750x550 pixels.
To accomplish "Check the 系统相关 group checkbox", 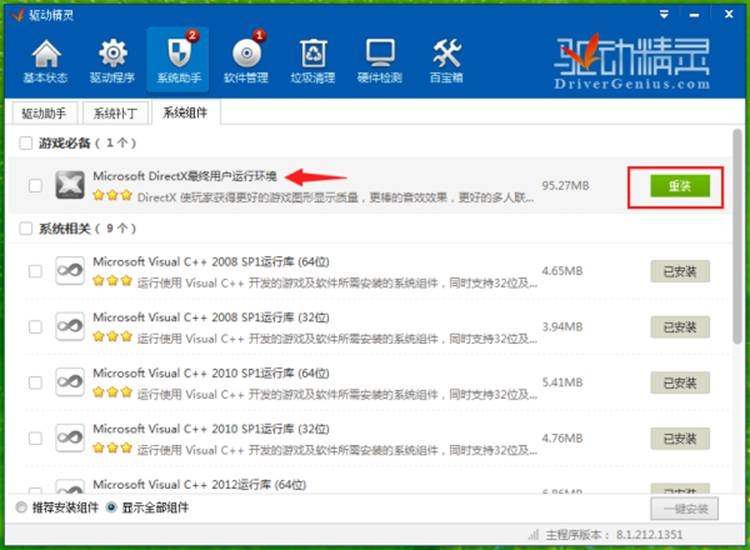I will tap(25, 229).
